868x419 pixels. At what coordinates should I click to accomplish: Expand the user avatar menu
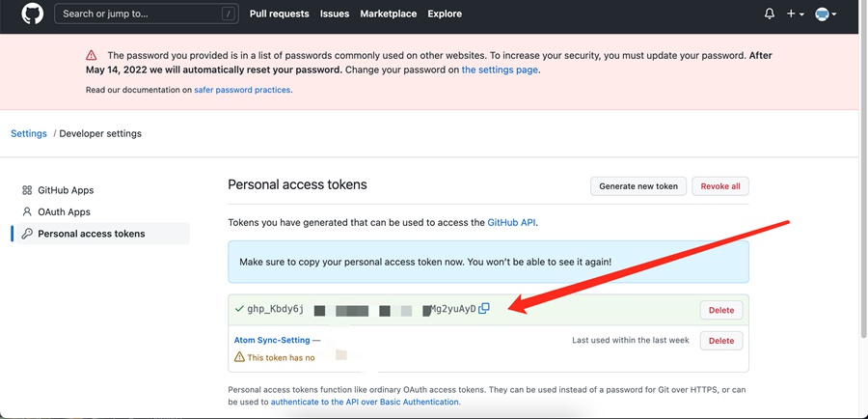coord(826,14)
